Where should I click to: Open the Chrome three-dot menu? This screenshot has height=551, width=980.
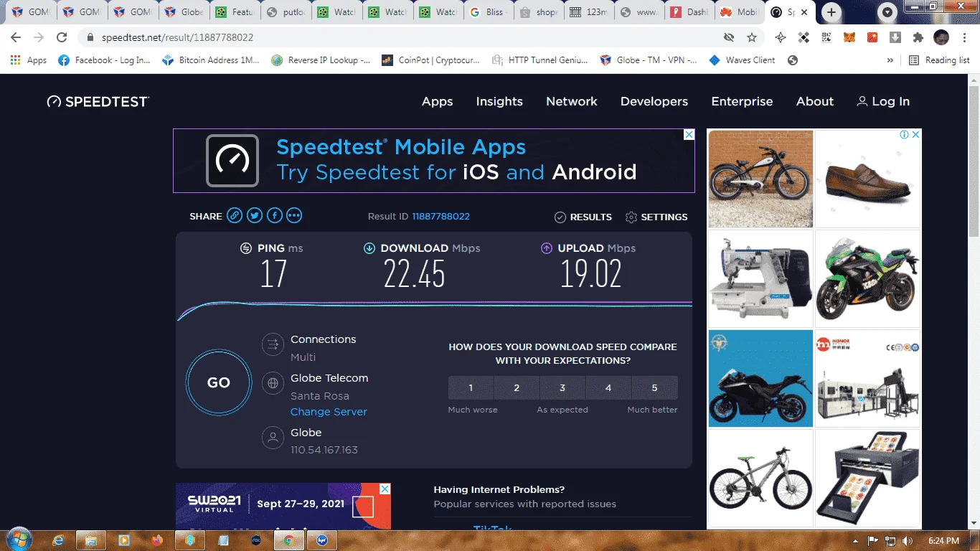pyautogui.click(x=963, y=37)
